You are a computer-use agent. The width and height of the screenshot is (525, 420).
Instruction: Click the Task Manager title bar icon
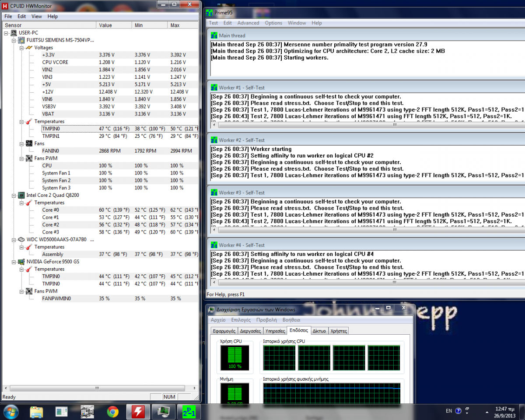tap(212, 309)
